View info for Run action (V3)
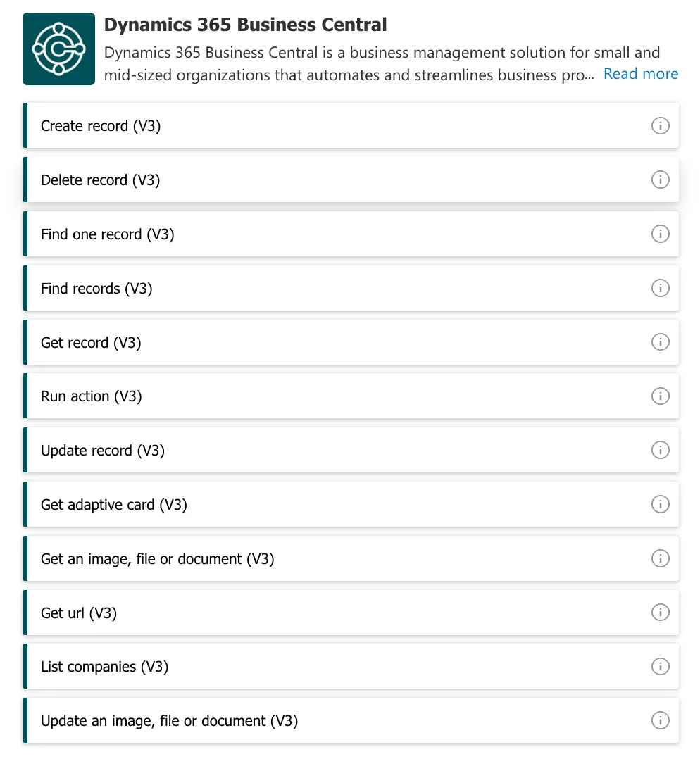The width and height of the screenshot is (700, 759). (x=661, y=396)
